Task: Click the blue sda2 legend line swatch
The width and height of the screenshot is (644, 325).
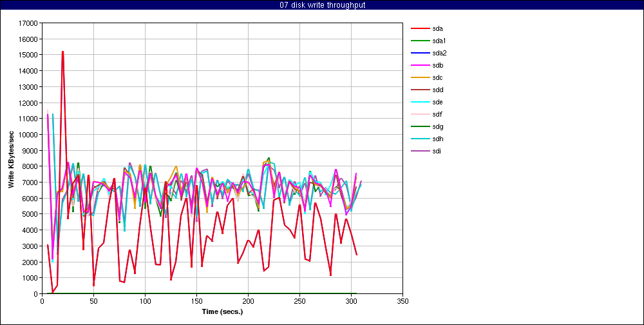Action: coord(420,53)
